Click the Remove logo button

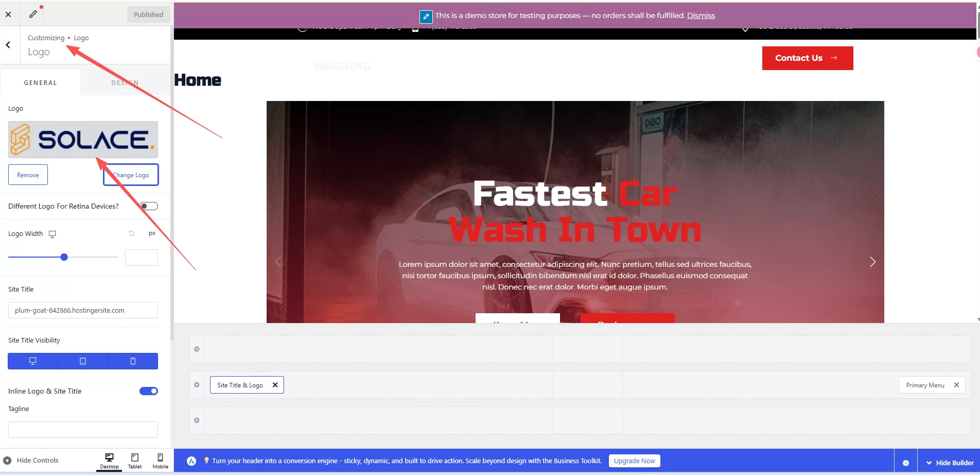(x=28, y=175)
